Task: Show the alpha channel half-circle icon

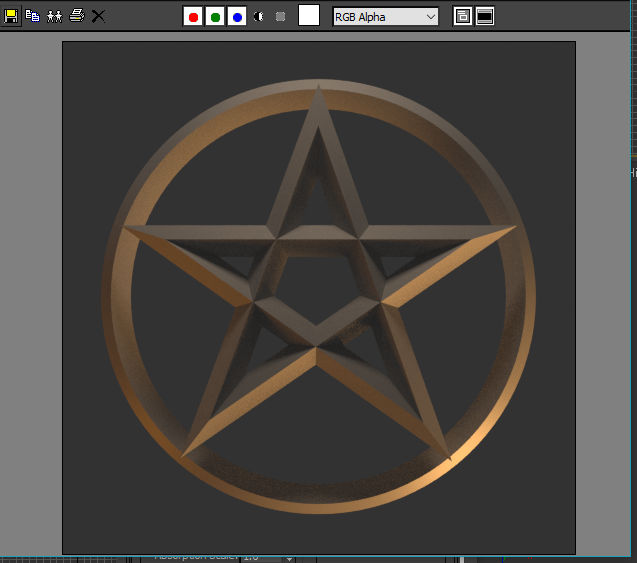Action: 259,17
